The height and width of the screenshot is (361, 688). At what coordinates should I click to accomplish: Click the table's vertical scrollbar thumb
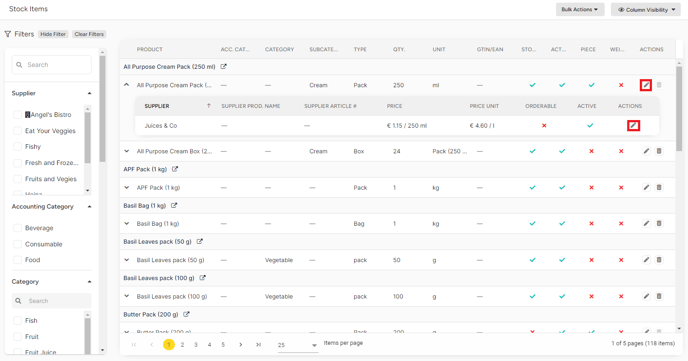click(x=679, y=108)
